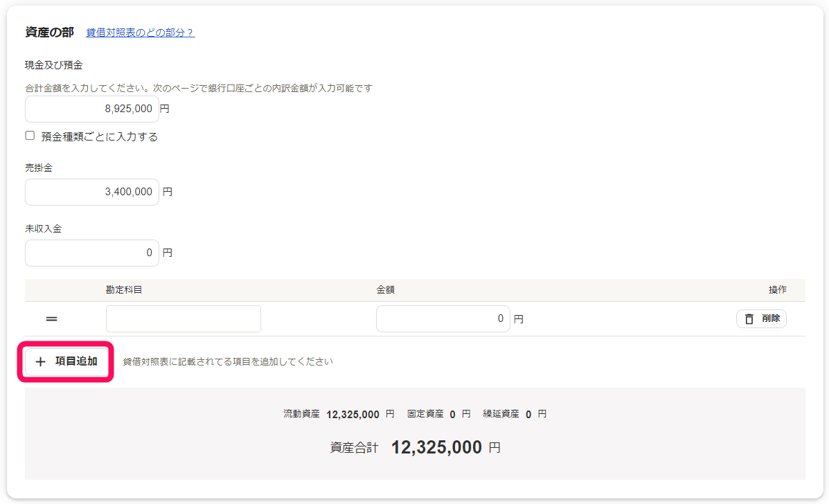The height and width of the screenshot is (504, 829).
Task: Click the trash icon to delete the row
Action: coord(749,319)
